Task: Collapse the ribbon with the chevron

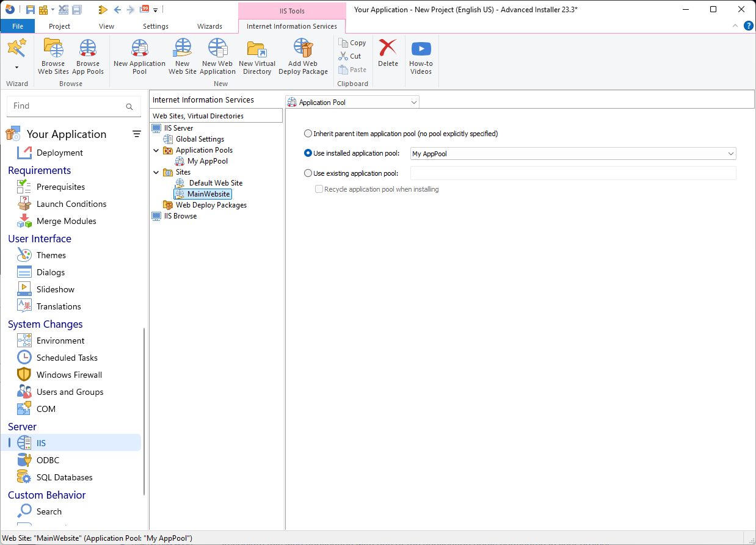Action: 735,26
